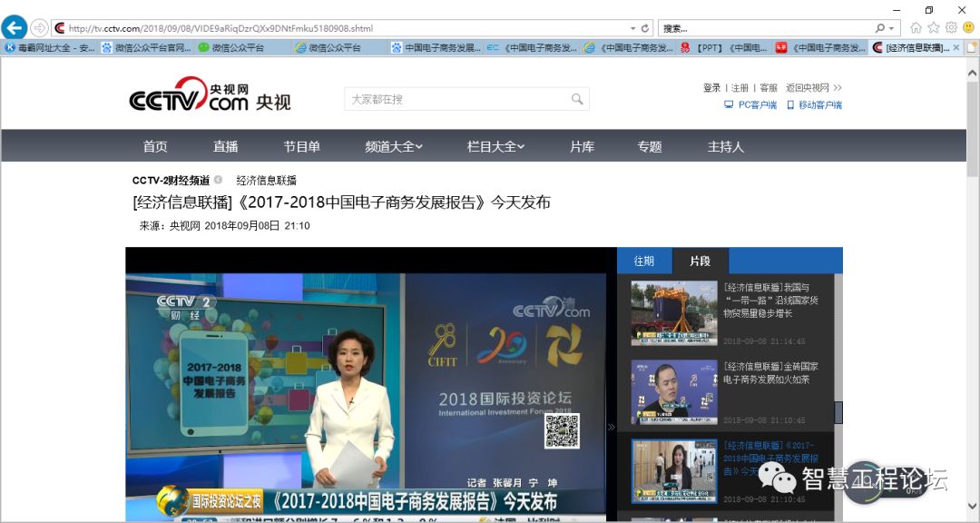Switch to the 片段 tab
Image resolution: width=980 pixels, height=523 pixels.
(x=700, y=261)
